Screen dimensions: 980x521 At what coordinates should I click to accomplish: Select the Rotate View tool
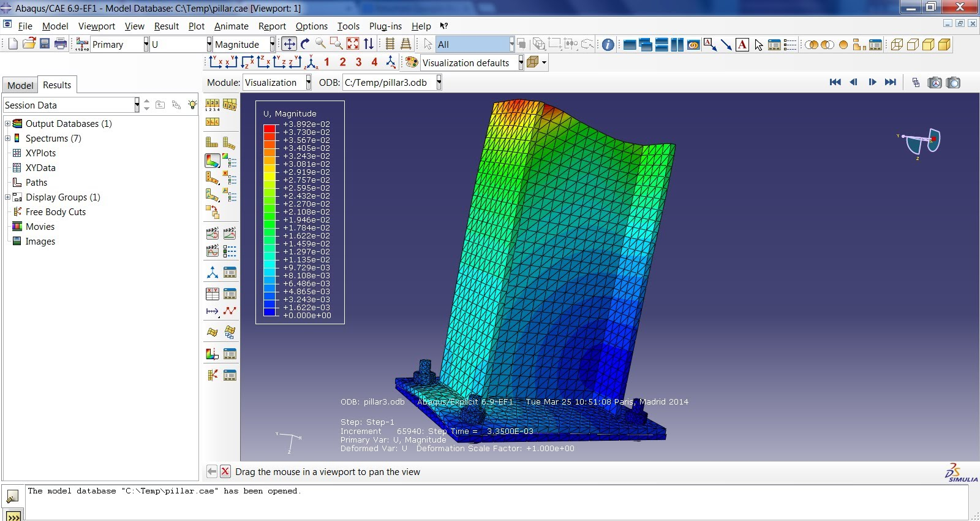click(x=305, y=44)
